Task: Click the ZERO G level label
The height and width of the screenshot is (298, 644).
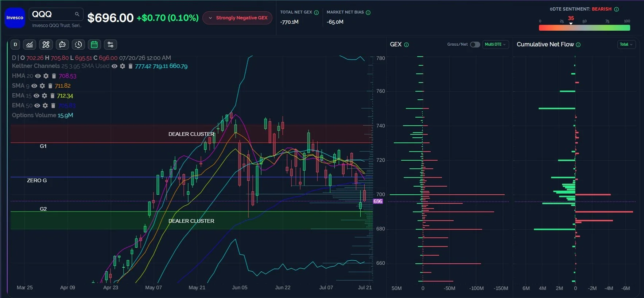Action: click(37, 180)
